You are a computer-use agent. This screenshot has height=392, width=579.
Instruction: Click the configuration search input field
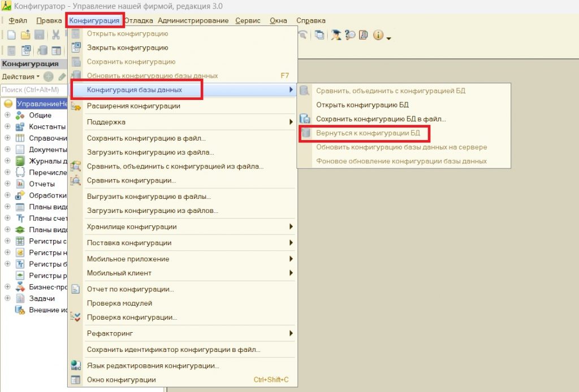(34, 89)
